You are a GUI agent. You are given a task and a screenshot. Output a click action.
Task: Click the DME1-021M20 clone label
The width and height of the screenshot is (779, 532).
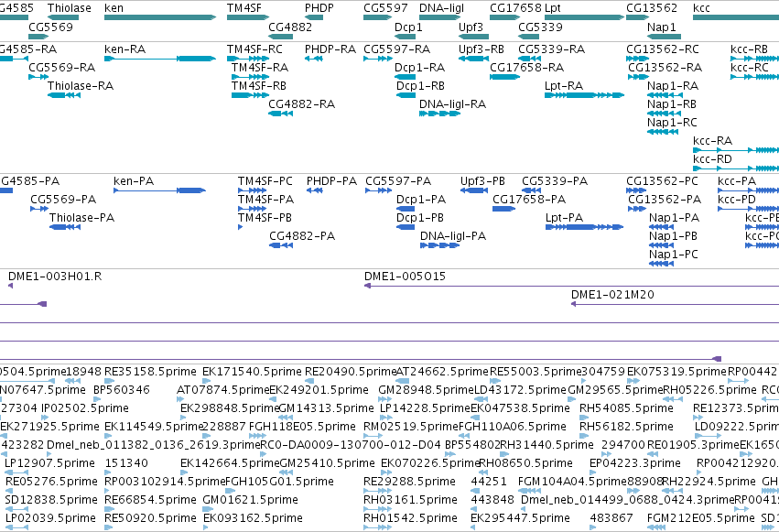[x=612, y=295]
